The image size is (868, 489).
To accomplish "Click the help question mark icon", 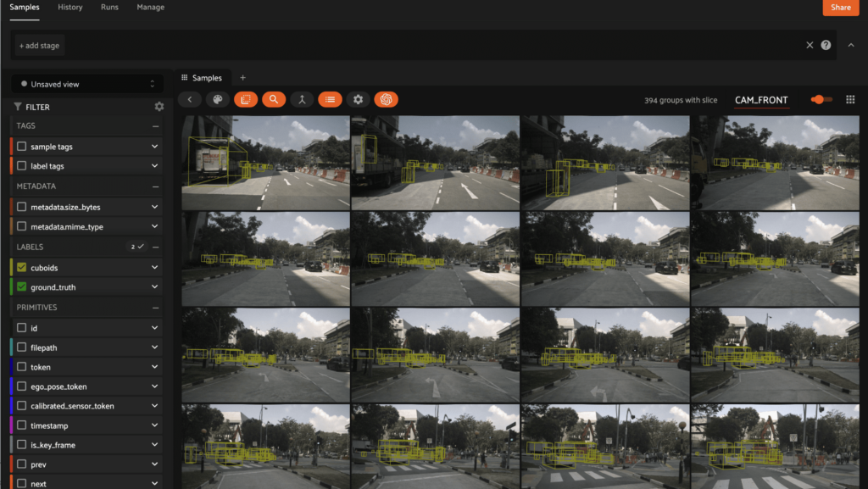I will 826,46.
